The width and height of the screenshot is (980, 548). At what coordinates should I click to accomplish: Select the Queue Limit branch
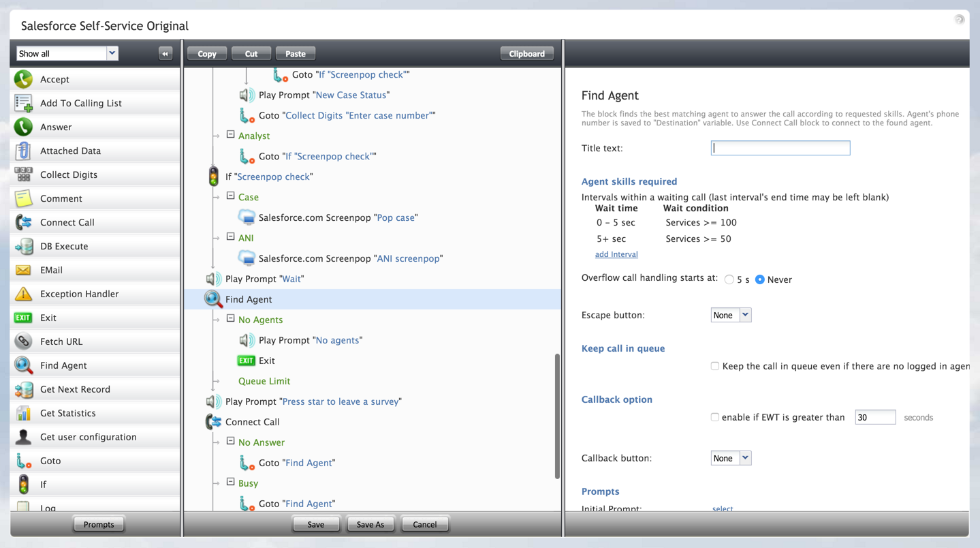pos(264,381)
